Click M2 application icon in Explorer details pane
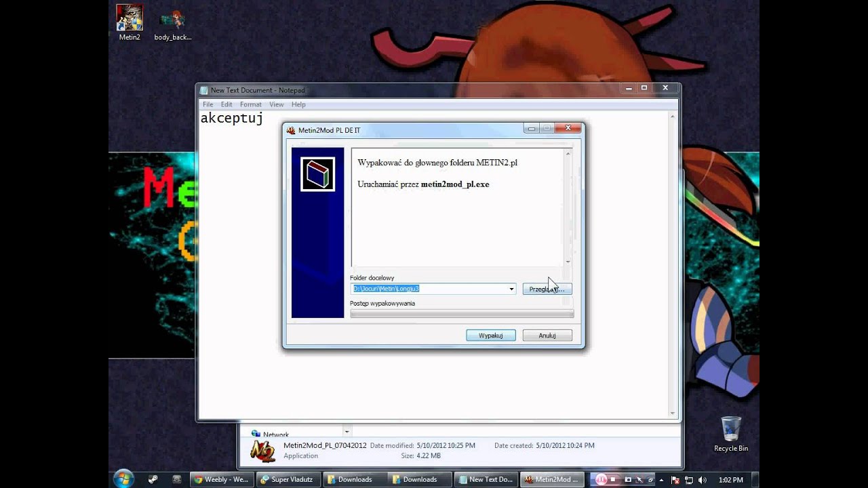Image resolution: width=868 pixels, height=488 pixels. tap(262, 451)
